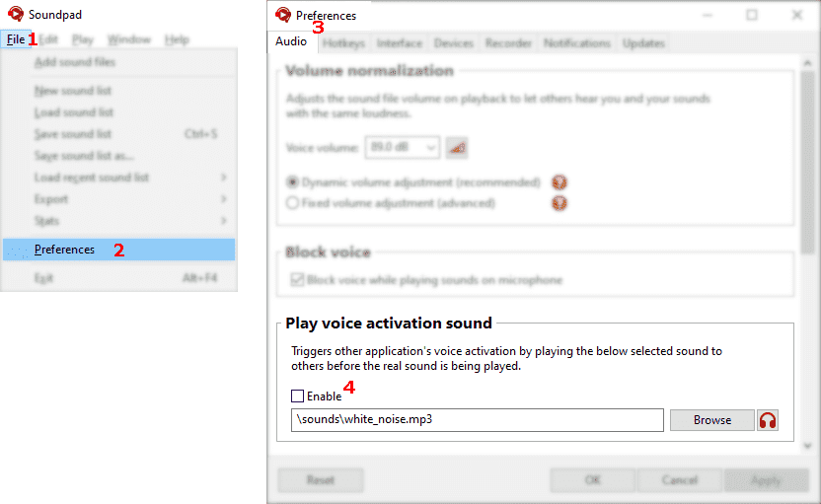Screen dimensions: 821x504
Task: Switch to the Hotkeys tab
Action: pyautogui.click(x=343, y=43)
